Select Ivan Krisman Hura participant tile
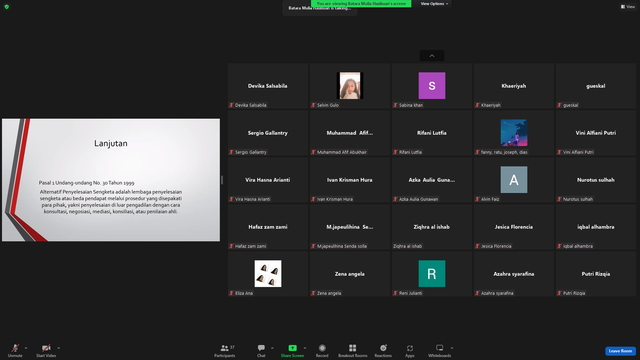The image size is (640, 360). [x=350, y=180]
